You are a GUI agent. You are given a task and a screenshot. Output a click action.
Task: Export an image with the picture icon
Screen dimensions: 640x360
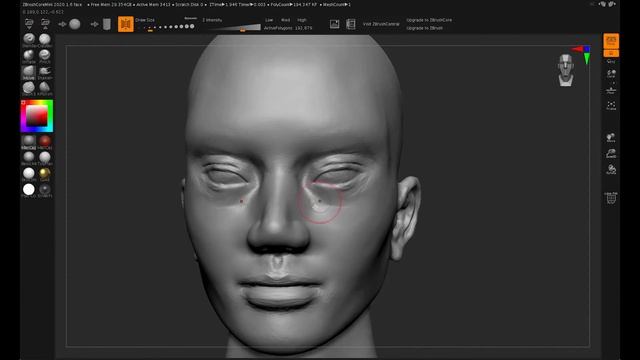tap(334, 24)
